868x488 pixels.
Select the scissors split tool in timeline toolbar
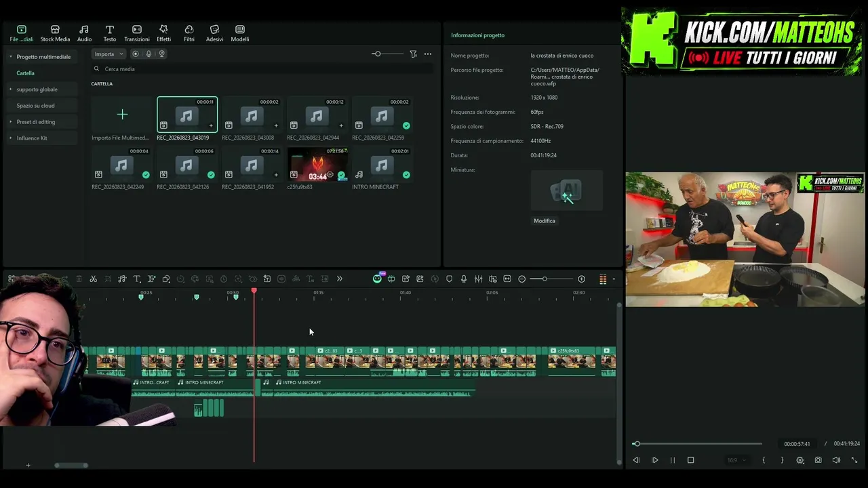[94, 279]
